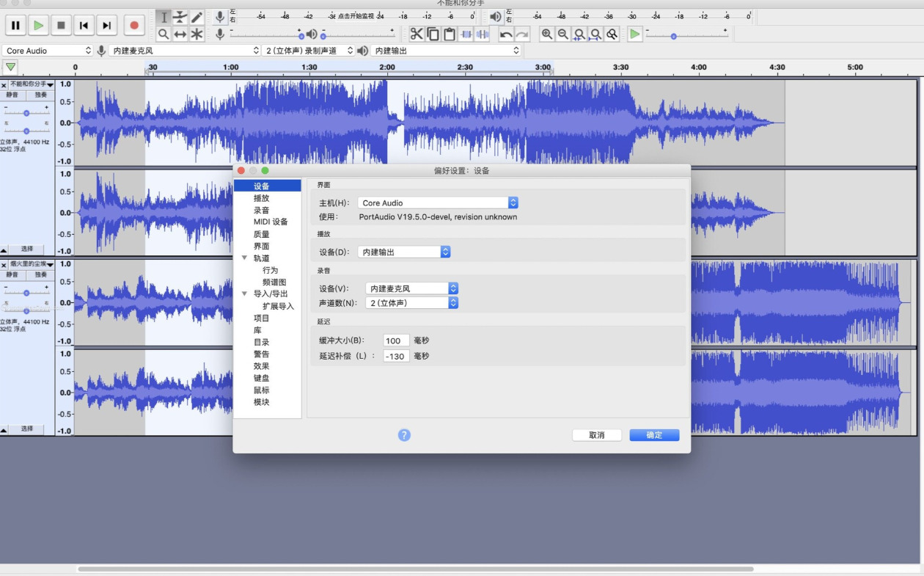This screenshot has height=576, width=924.
Task: Skip to start of the project
Action: click(x=84, y=26)
